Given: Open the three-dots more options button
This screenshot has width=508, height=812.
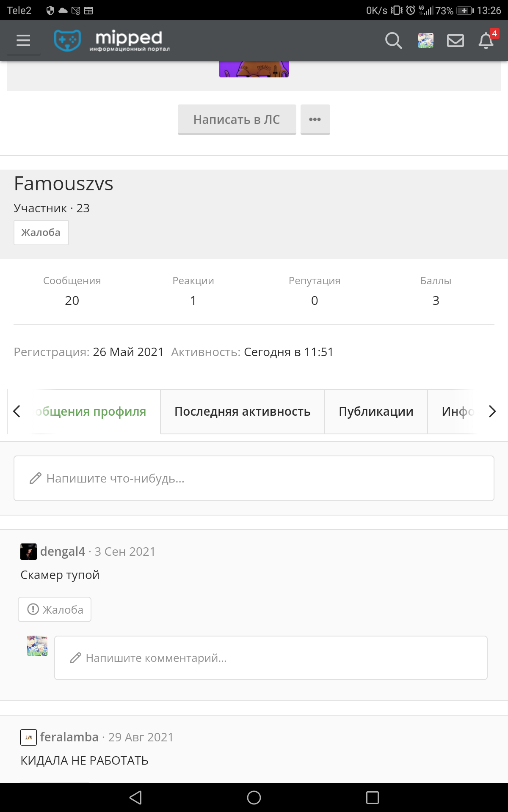Looking at the screenshot, I should click(315, 120).
